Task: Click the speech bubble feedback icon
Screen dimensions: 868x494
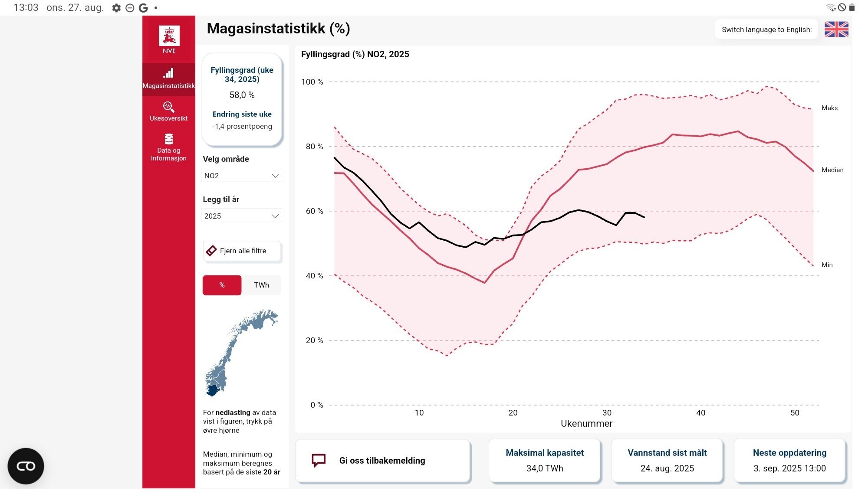Action: click(x=319, y=460)
